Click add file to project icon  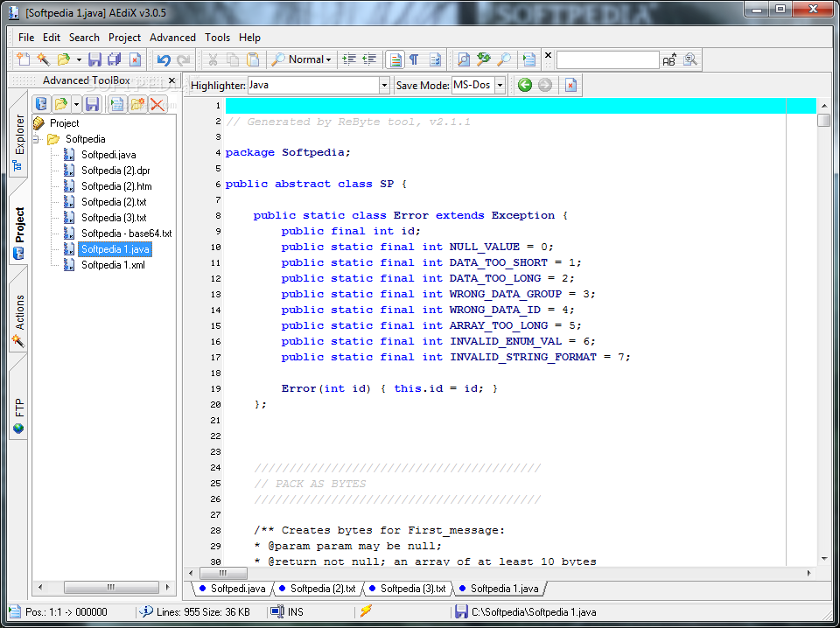116,104
